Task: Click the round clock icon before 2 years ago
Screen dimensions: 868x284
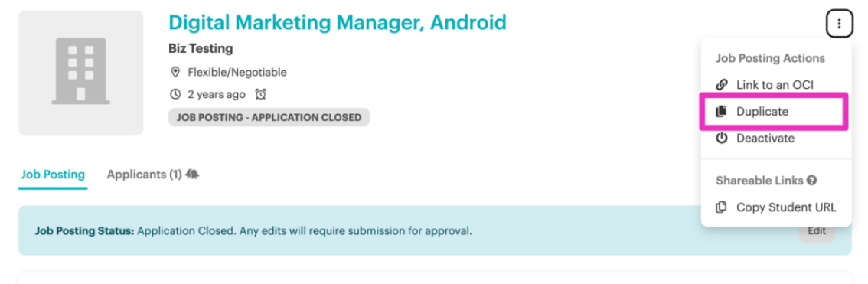Action: coord(175,95)
